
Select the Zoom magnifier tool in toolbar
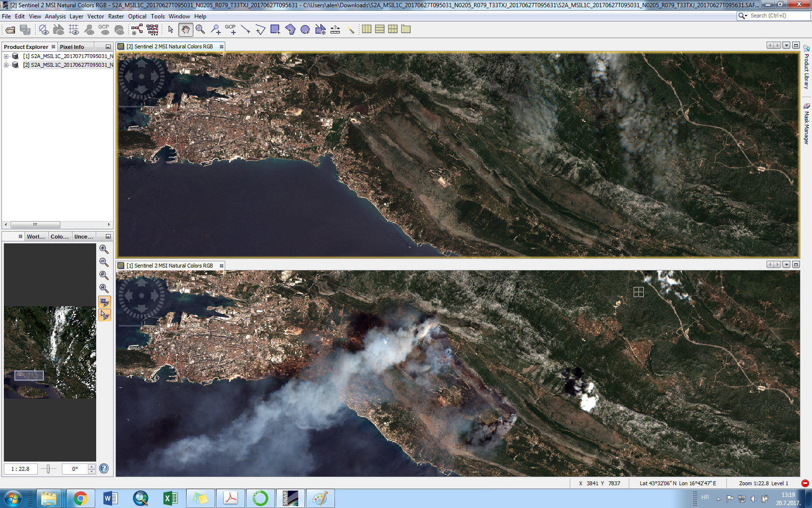click(200, 30)
